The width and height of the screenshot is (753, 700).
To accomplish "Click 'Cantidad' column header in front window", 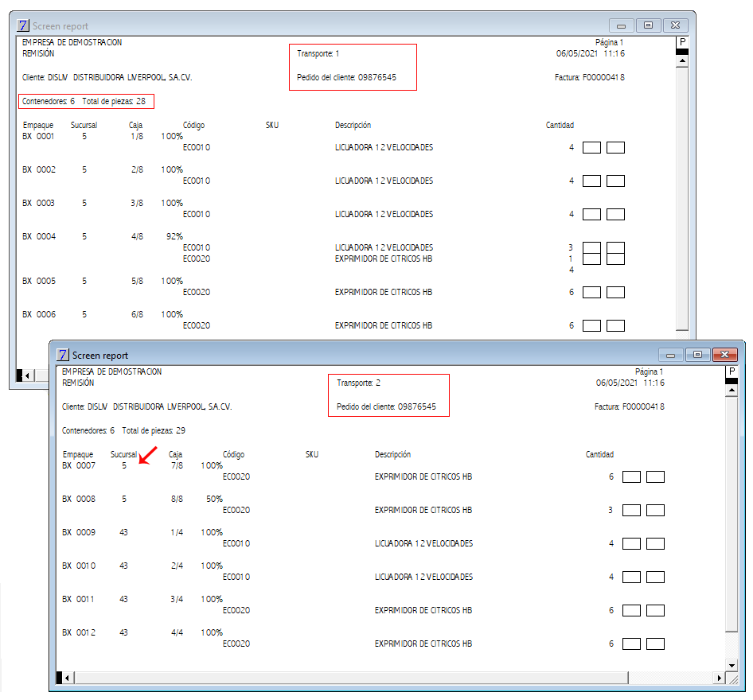I will click(x=600, y=454).
